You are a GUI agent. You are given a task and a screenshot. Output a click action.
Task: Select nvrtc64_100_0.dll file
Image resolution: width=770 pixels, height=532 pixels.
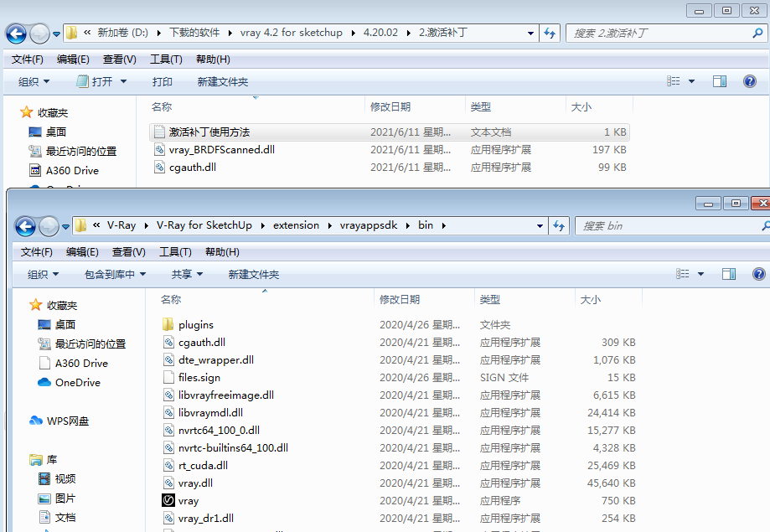pyautogui.click(x=398, y=431)
